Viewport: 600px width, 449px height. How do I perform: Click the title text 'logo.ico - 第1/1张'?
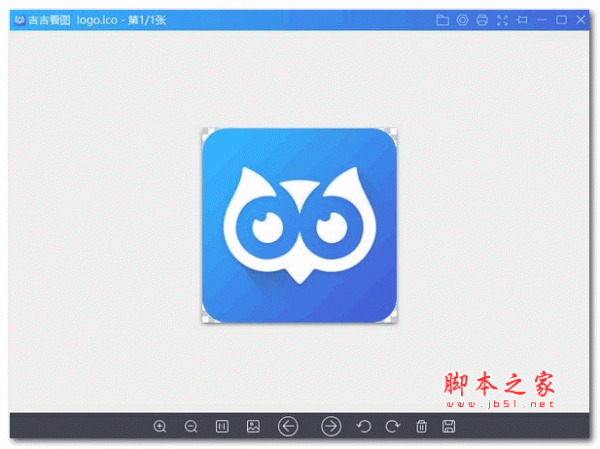[x=121, y=20]
